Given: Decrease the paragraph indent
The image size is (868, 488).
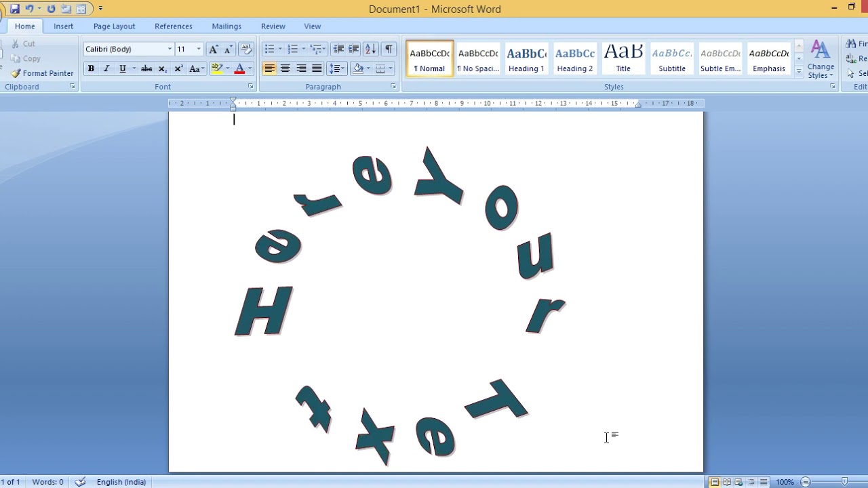Looking at the screenshot, I should pyautogui.click(x=338, y=49).
